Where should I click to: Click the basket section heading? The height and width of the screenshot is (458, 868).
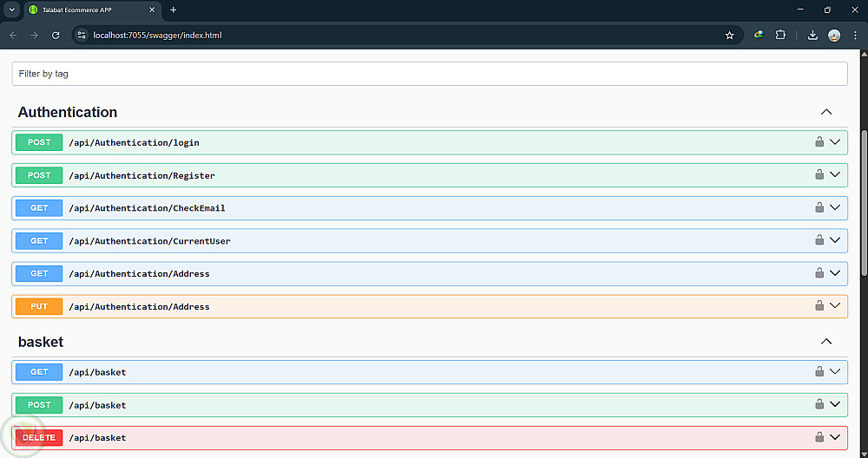[x=41, y=342]
